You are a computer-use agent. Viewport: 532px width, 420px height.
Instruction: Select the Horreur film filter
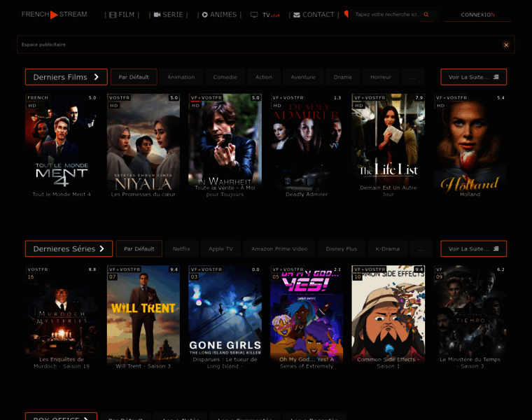(x=381, y=77)
